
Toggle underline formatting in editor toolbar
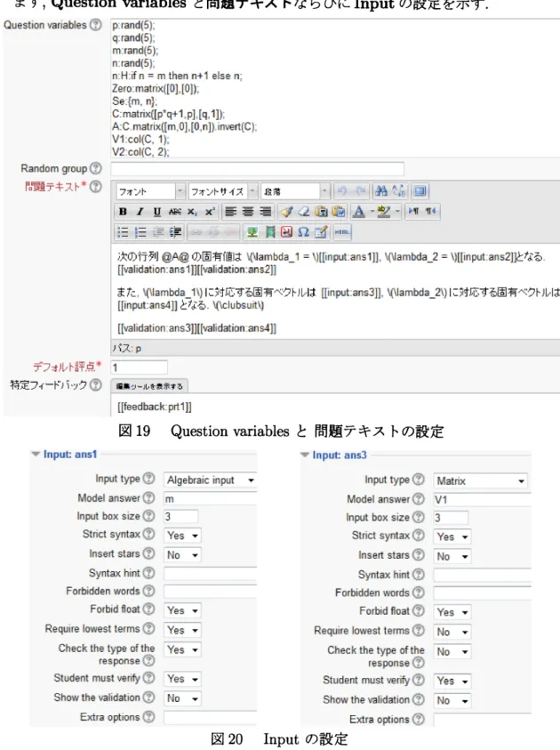coord(157,212)
